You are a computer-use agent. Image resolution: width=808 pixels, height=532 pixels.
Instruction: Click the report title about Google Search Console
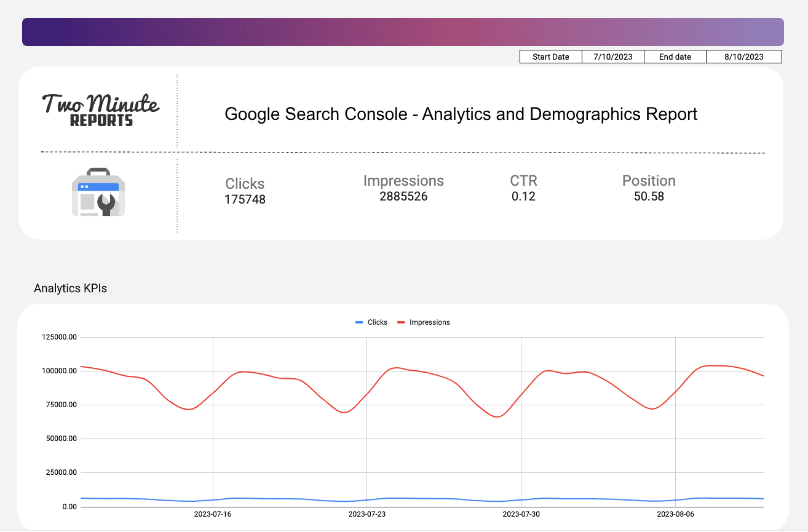pos(461,114)
